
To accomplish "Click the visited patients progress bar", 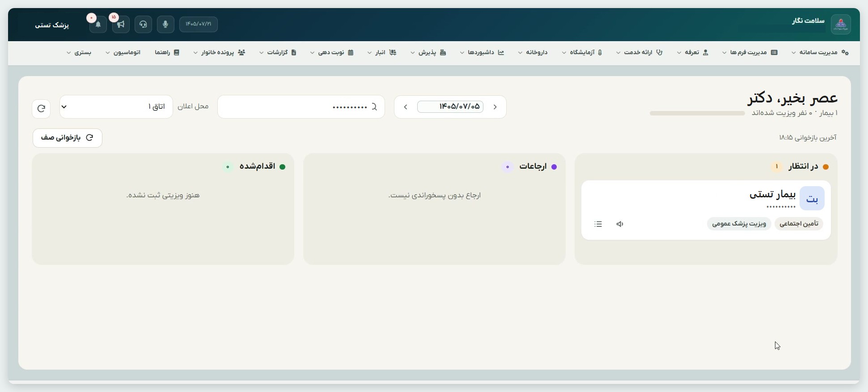I will [x=697, y=113].
